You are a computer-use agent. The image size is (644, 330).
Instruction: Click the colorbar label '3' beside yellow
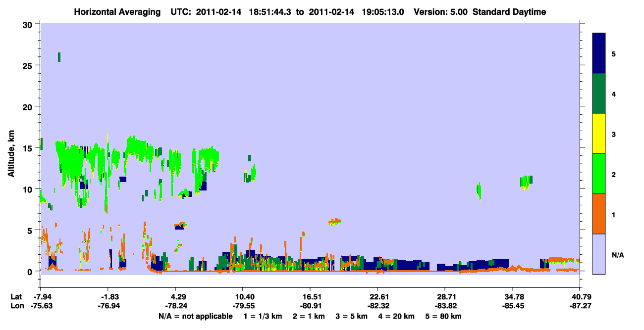point(614,134)
